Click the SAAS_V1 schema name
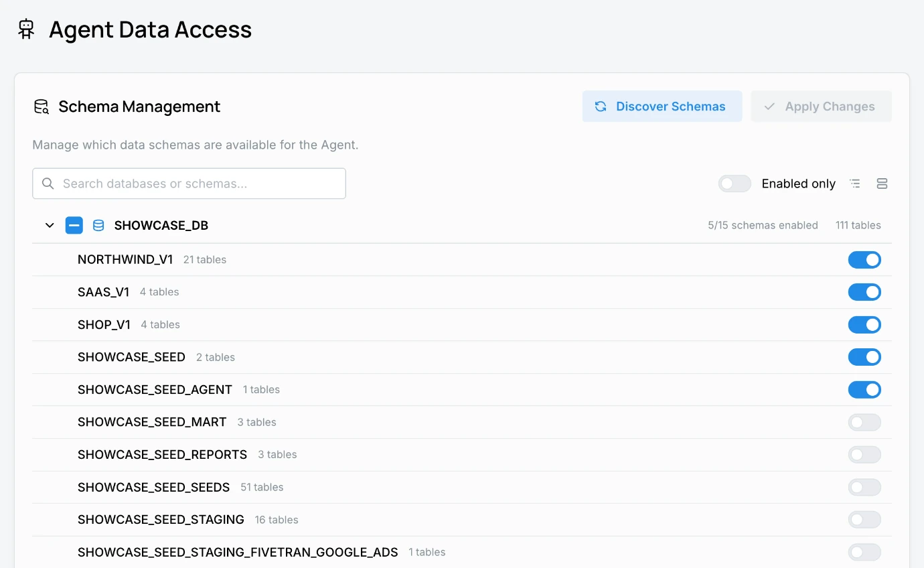 coord(103,292)
